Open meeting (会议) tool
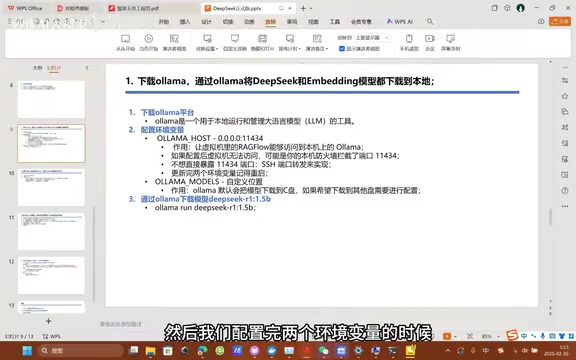Image resolution: width=576 pixels, height=360 pixels. 429,43
